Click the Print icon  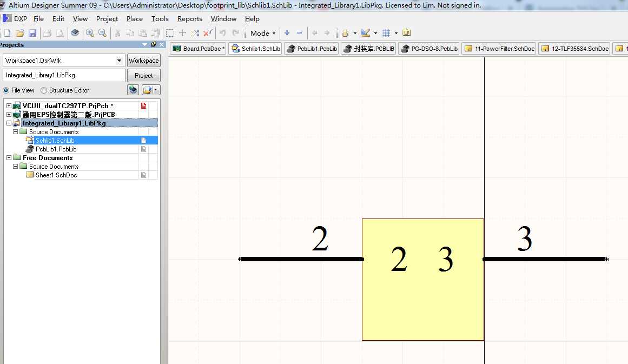click(47, 33)
